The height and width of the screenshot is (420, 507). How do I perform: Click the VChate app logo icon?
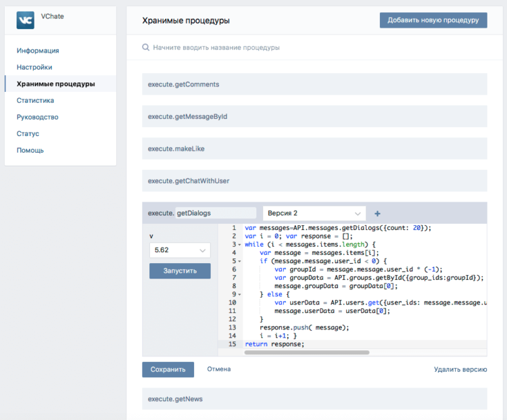(25, 20)
